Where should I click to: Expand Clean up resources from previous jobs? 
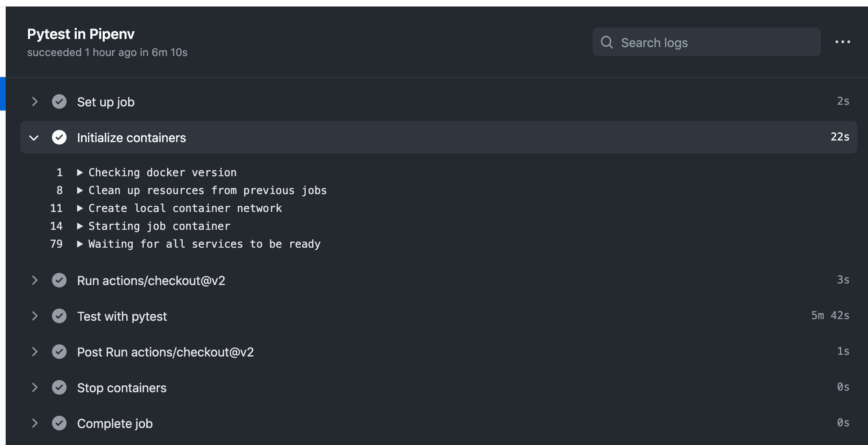[x=80, y=190]
